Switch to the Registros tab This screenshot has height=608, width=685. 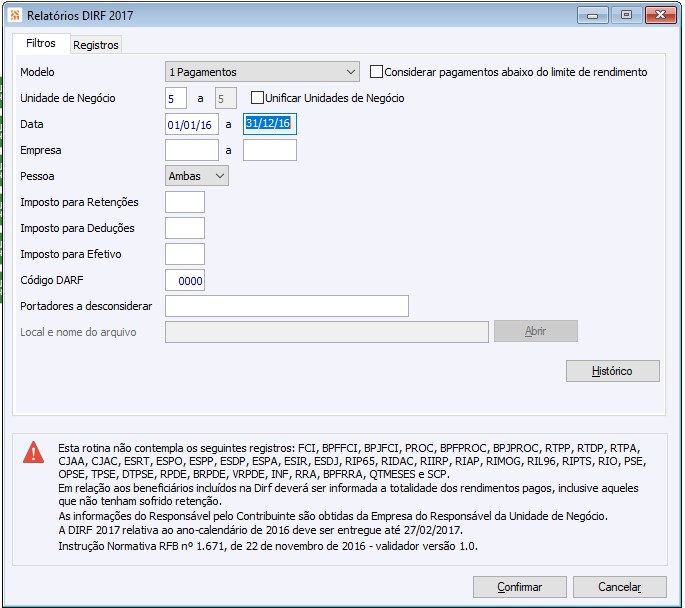click(x=96, y=45)
